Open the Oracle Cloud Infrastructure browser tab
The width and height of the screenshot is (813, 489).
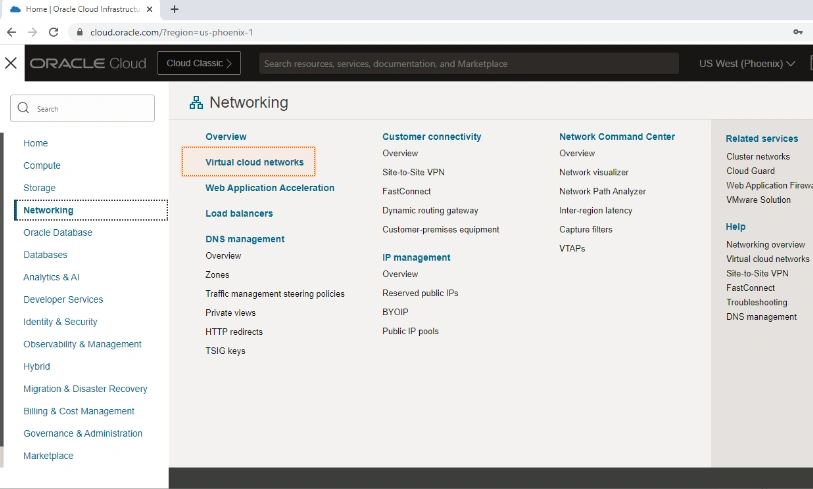(x=80, y=9)
